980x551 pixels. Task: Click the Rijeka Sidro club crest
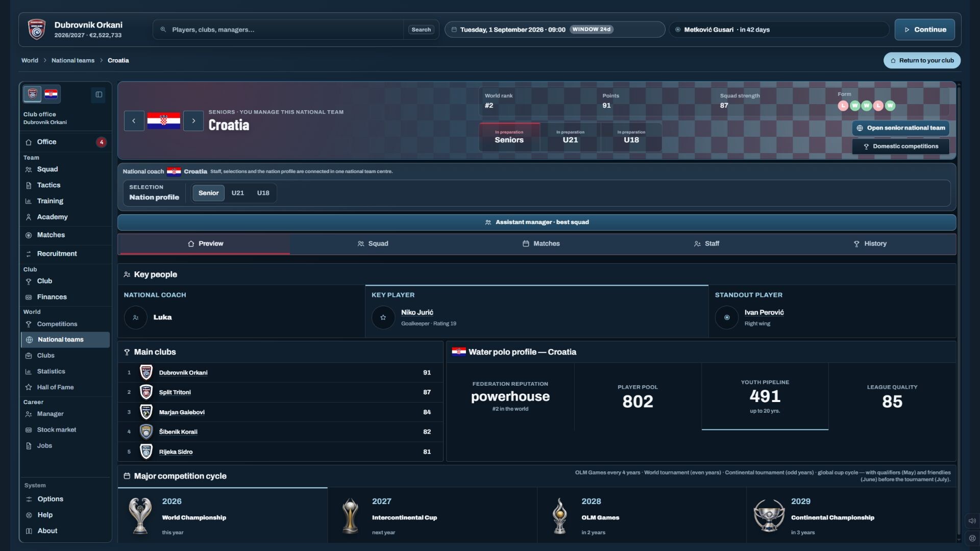pos(146,452)
